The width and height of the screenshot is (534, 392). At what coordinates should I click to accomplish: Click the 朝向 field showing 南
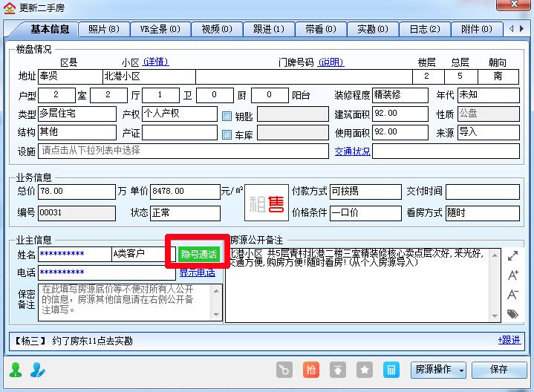(498, 76)
